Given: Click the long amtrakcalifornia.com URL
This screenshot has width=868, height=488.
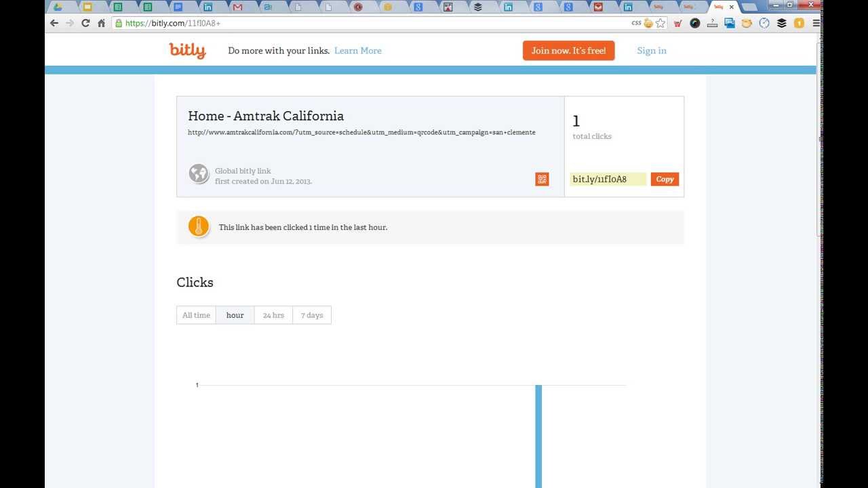Looking at the screenshot, I should pyautogui.click(x=361, y=132).
